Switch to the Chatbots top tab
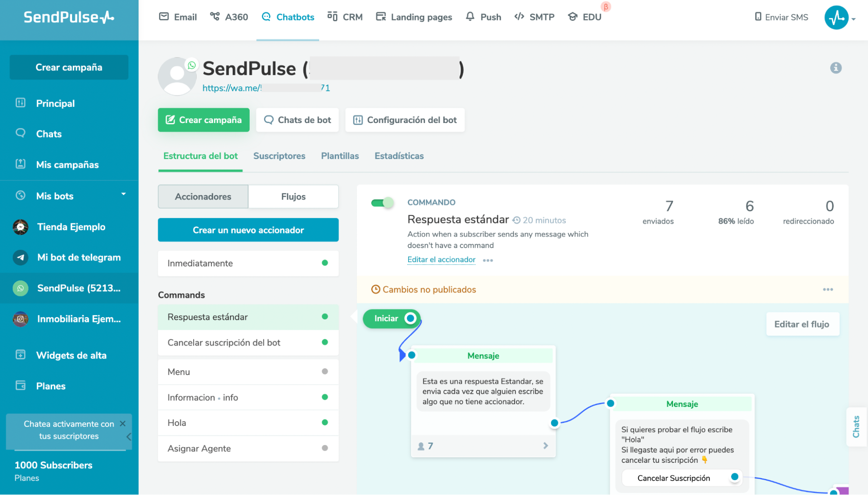This screenshot has height=495, width=868. 288,17
